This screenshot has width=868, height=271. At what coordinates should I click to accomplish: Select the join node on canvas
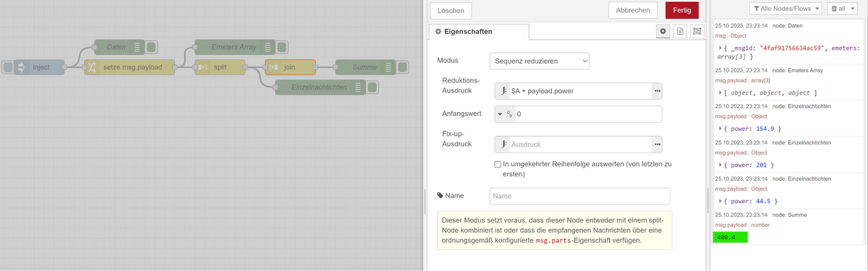click(290, 67)
